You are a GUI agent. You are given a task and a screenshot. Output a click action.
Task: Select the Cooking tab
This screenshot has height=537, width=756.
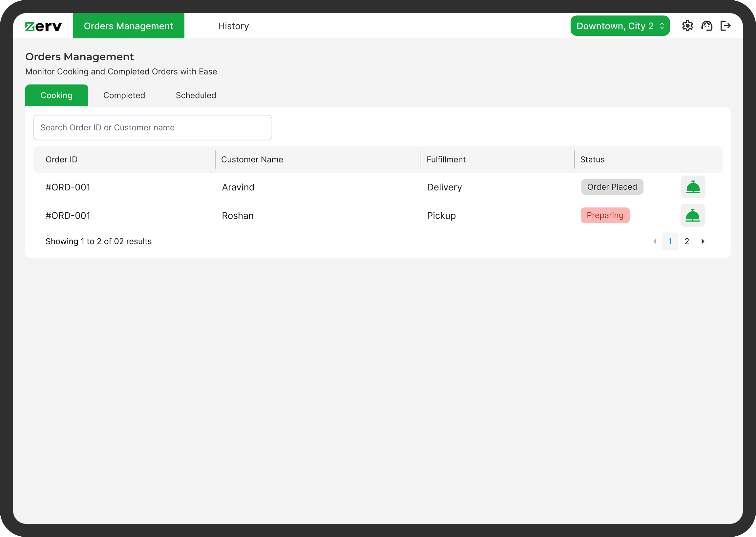tap(56, 95)
